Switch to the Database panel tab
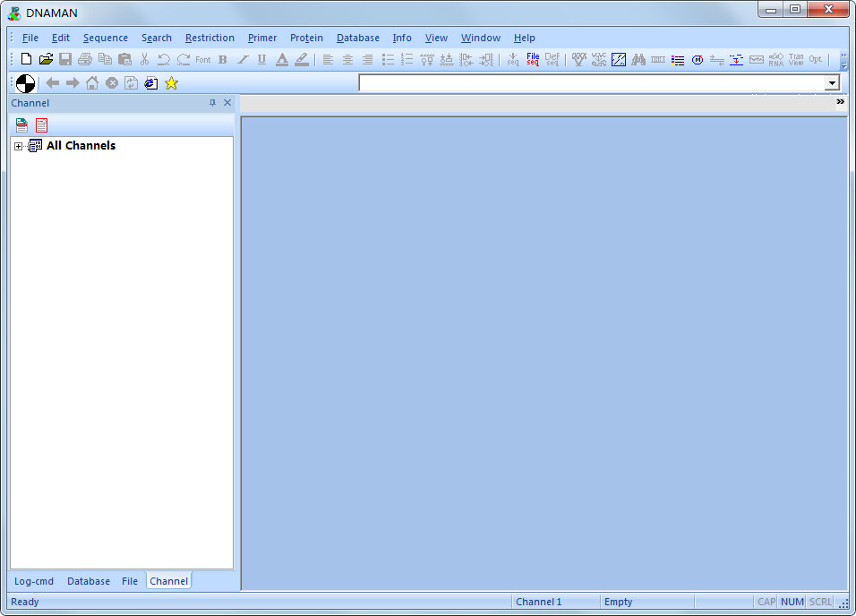 pyautogui.click(x=89, y=581)
